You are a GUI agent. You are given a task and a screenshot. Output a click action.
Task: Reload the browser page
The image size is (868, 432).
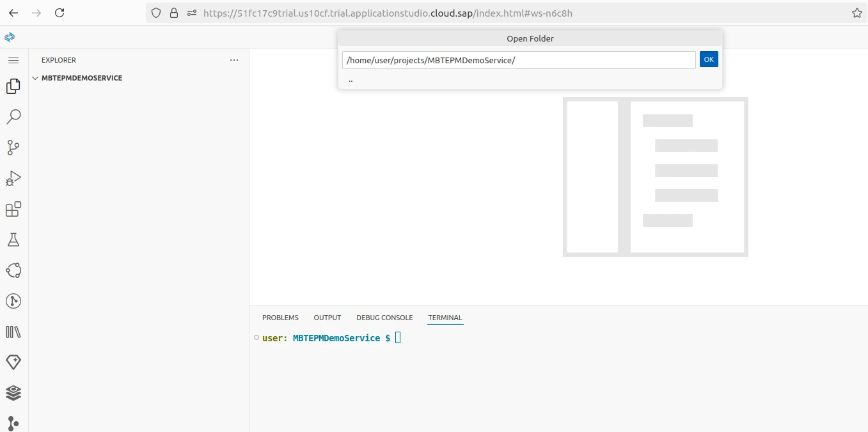(59, 13)
